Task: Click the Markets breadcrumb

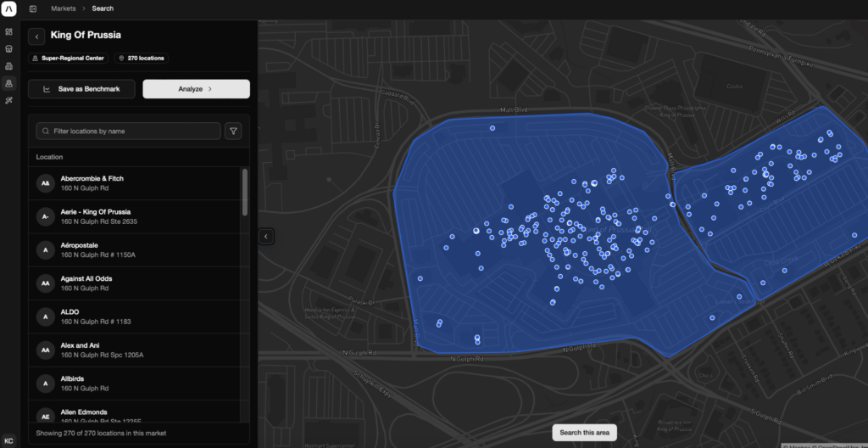Action: click(64, 8)
